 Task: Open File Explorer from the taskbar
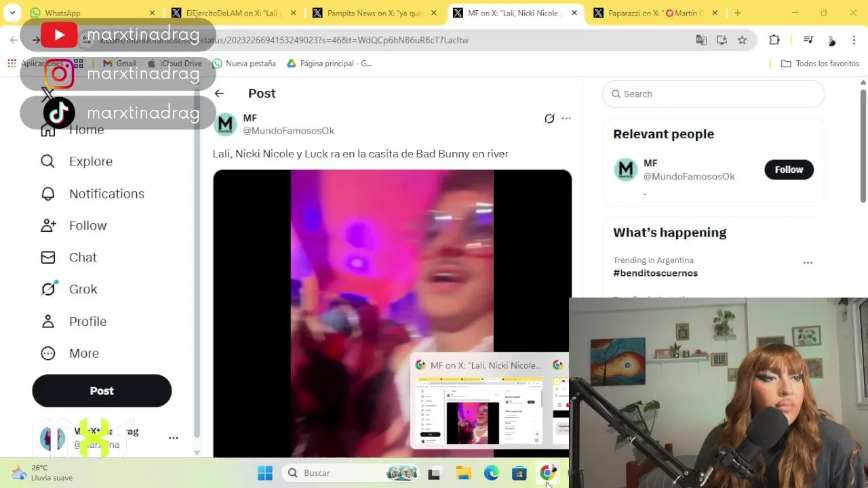(x=463, y=473)
